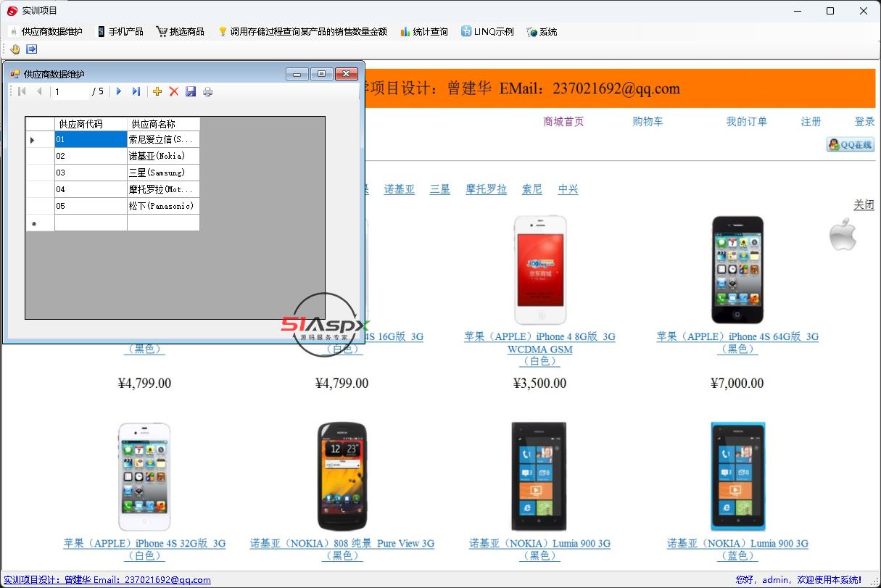Select the 三星(Samsung) supplier name cell
This screenshot has height=588, width=881.
click(164, 173)
